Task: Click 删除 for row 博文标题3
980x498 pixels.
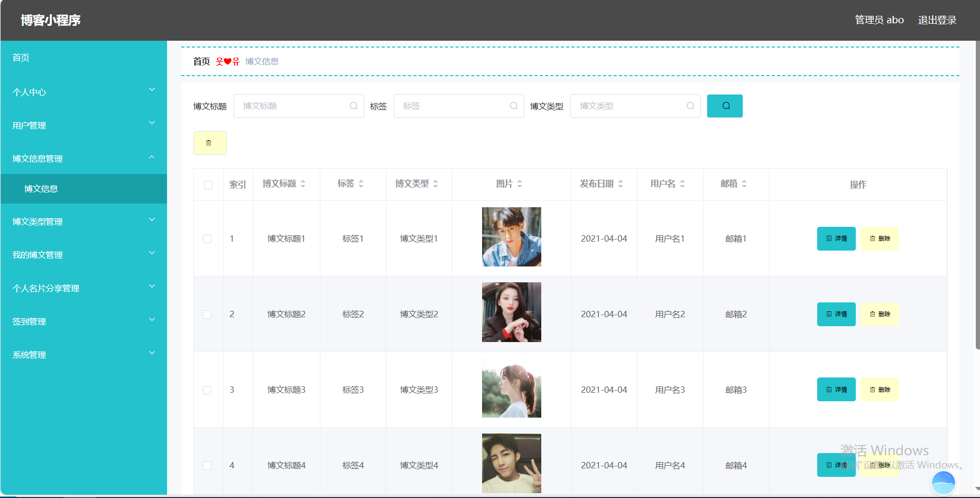Action: click(x=880, y=390)
